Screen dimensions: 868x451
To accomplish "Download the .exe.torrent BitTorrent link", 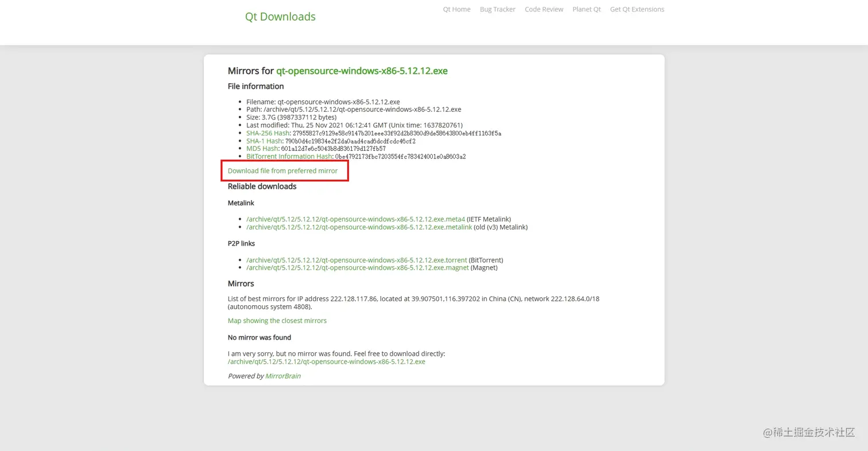I will tap(356, 260).
